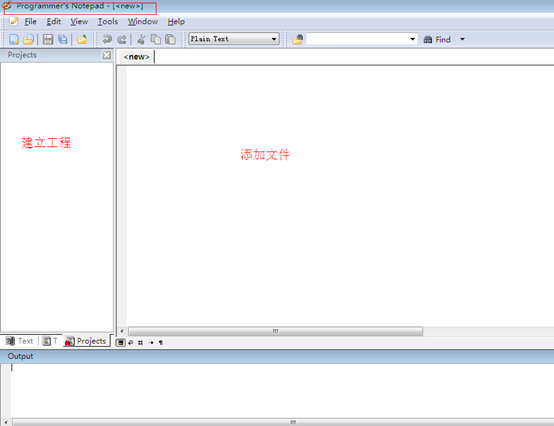Click the Undo arrow icon

point(107,39)
